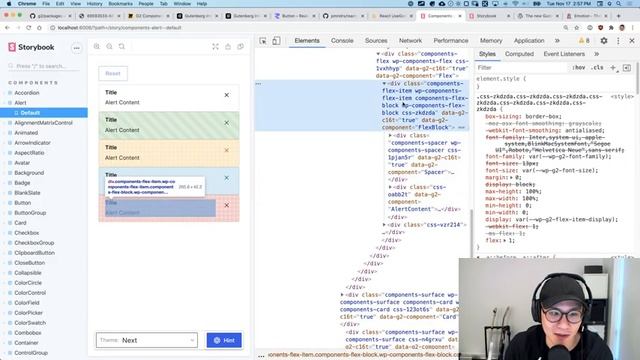This screenshot has width=640, height=360.
Task: Show more DevTools tabs chevron
Action: tap(557, 41)
